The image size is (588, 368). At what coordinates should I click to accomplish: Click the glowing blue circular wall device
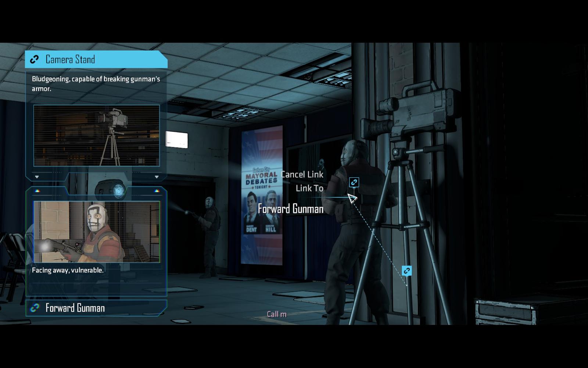coord(119,191)
